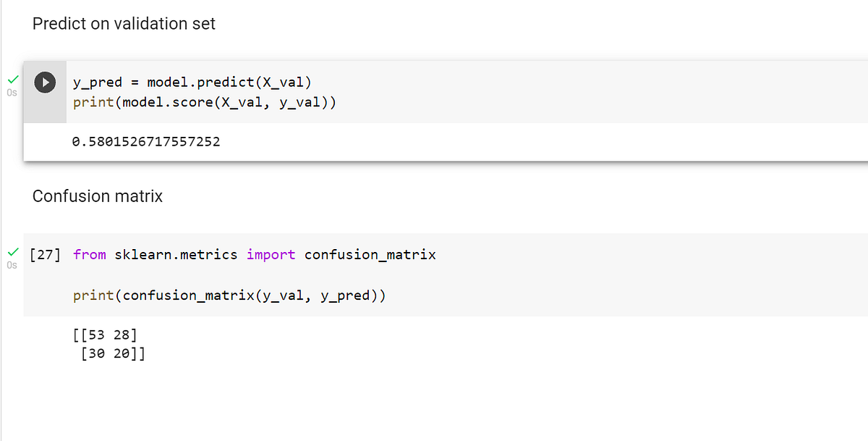Screen dimensions: 868x441
Task: Click the execution count [27] indicator
Action: (x=45, y=254)
